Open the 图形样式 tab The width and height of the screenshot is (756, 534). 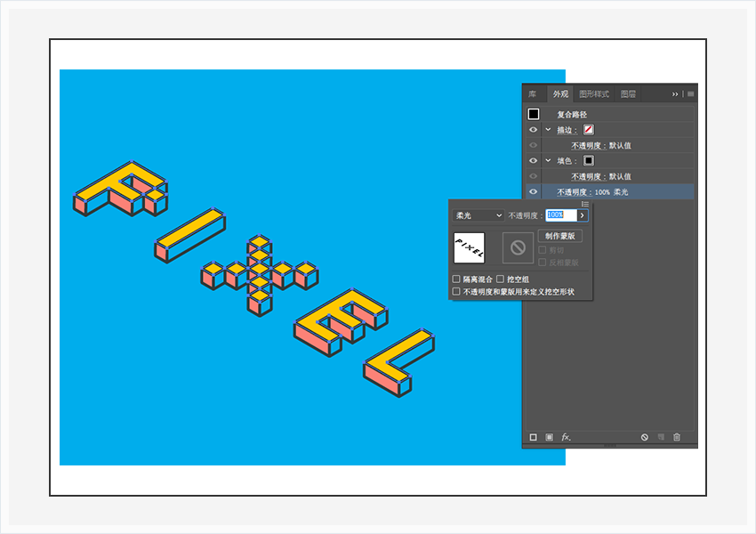(x=594, y=94)
